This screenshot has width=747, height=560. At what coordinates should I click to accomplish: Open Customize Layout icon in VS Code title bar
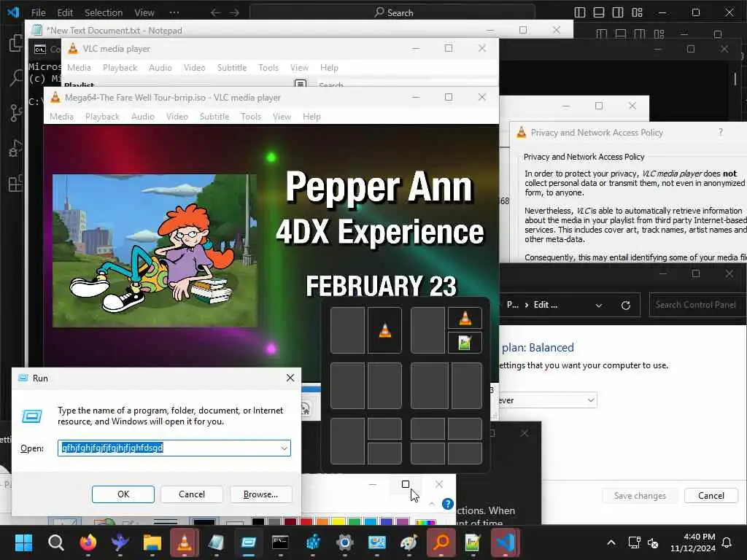point(637,12)
